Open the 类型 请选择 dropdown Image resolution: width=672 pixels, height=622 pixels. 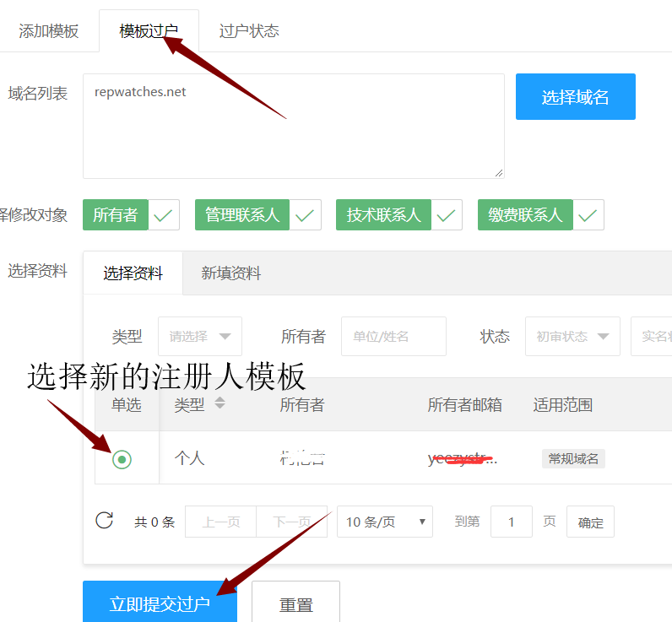(x=200, y=336)
